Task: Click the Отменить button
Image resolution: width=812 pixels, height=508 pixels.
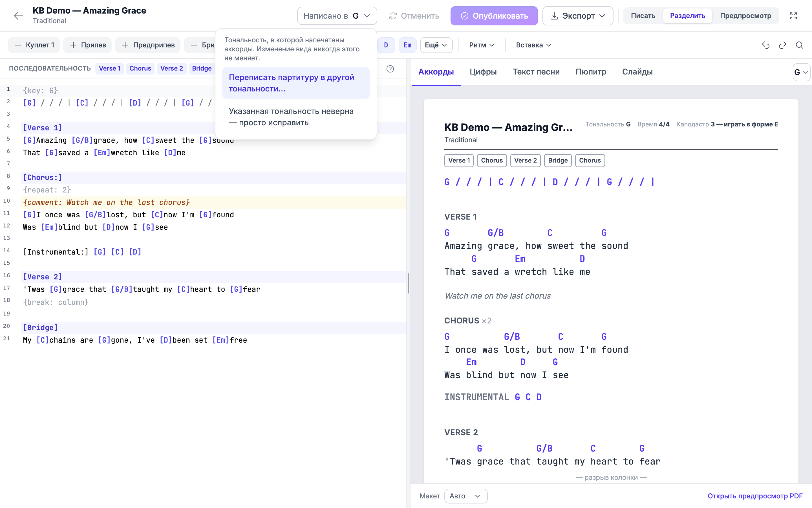Action: click(x=414, y=16)
